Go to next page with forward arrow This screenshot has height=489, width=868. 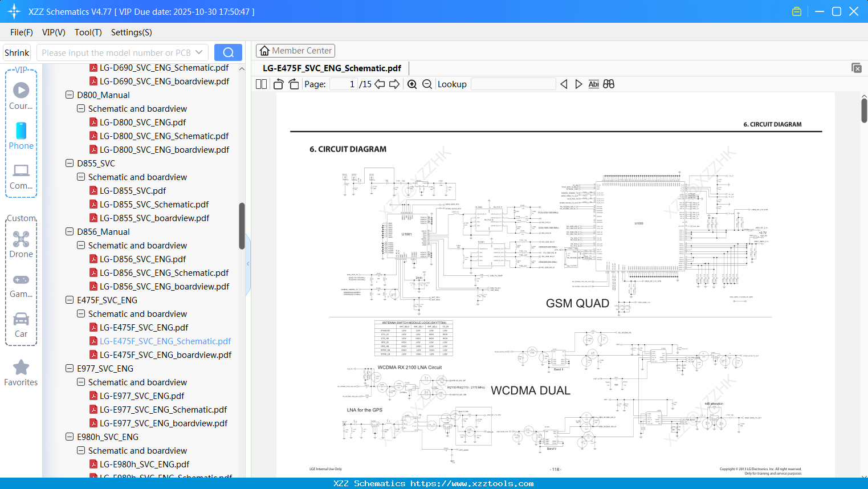point(394,83)
